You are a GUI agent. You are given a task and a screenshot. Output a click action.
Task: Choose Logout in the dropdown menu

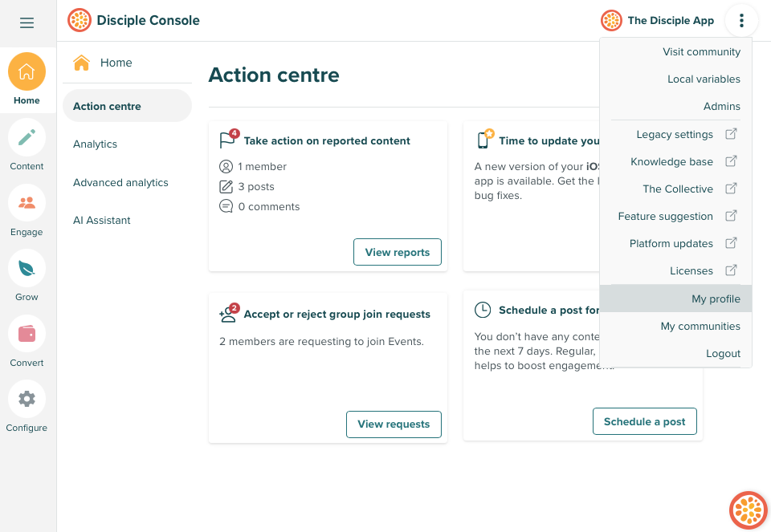pyautogui.click(x=723, y=353)
